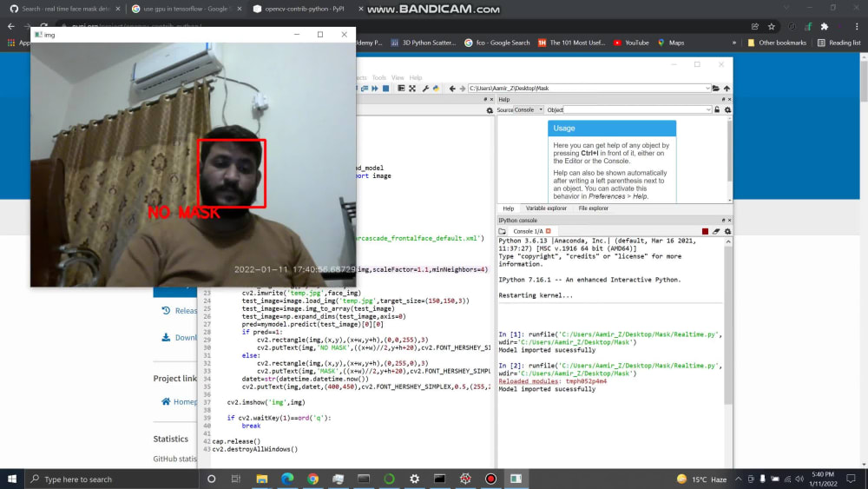Switch to opencv-contrib-python PyPI tab
Screen dimensions: 868x489
pyautogui.click(x=303, y=9)
